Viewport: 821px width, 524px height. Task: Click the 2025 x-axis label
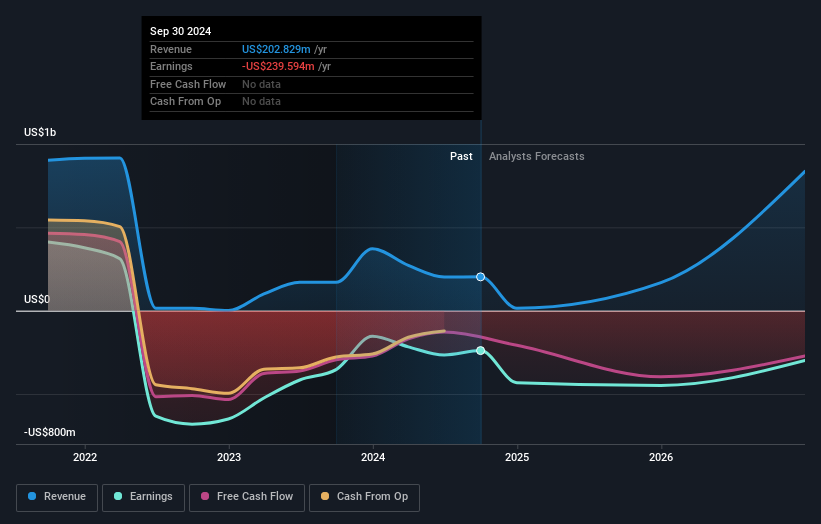517,458
